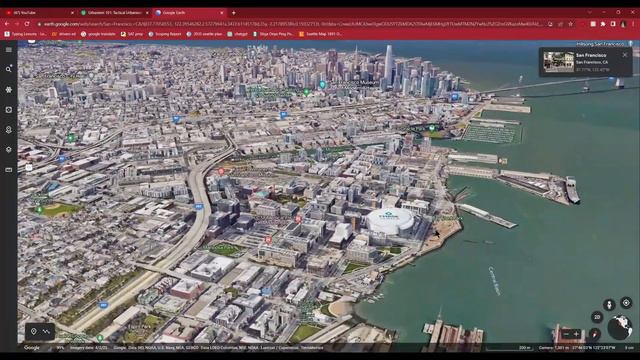
Task: Select the Google Earth browser tab
Action: [189, 13]
